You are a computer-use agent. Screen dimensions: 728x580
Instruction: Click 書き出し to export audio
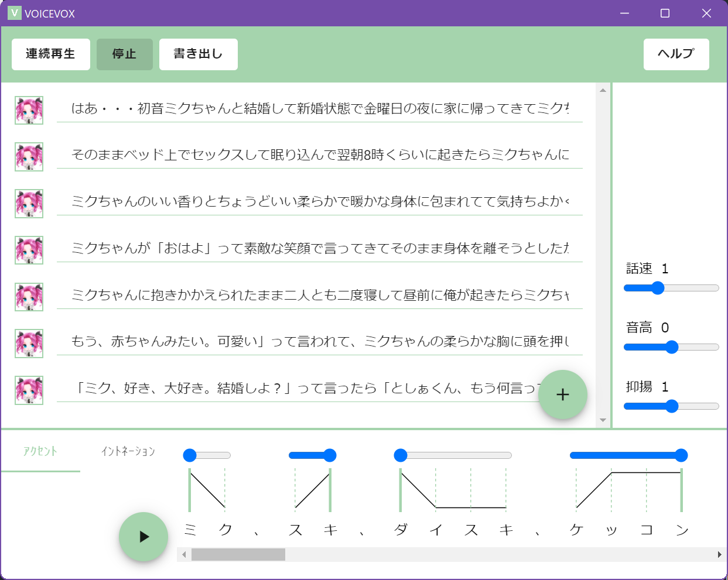(x=198, y=54)
